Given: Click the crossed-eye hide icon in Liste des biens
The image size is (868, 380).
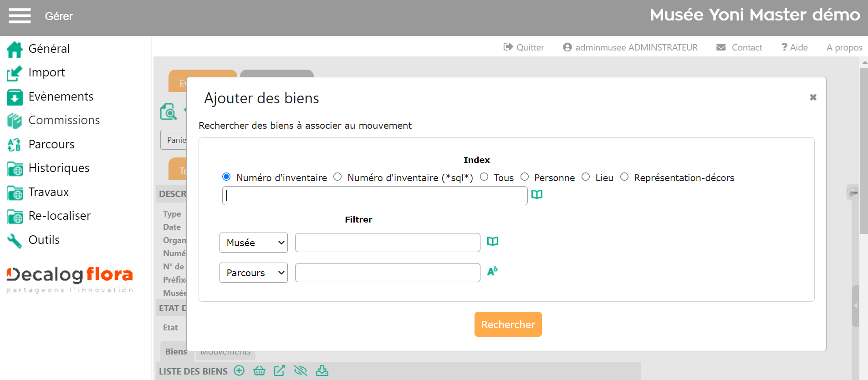Looking at the screenshot, I should coord(300,371).
